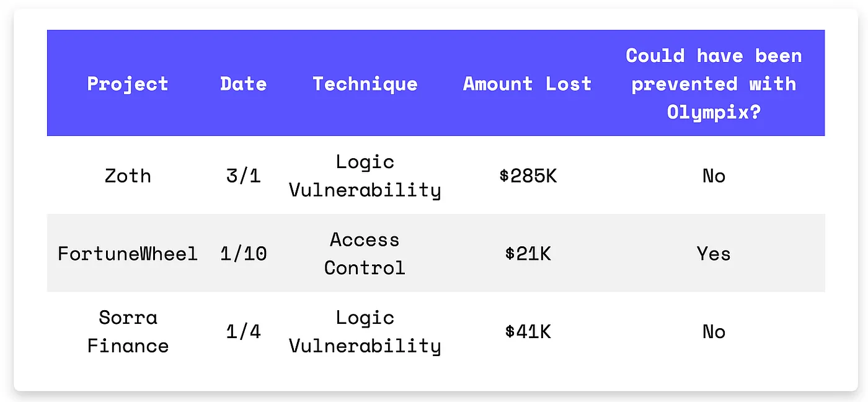
Task: Click the 'Could have been prevented' header
Action: click(714, 84)
